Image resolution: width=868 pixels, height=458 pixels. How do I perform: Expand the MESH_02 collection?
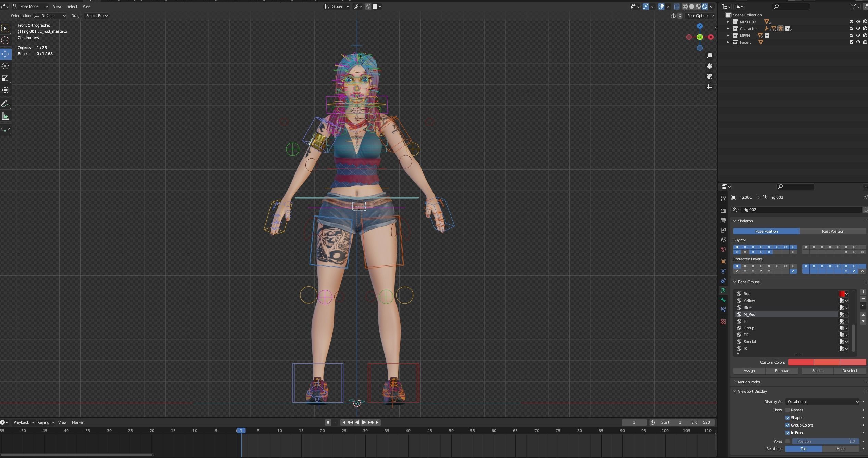coord(728,22)
